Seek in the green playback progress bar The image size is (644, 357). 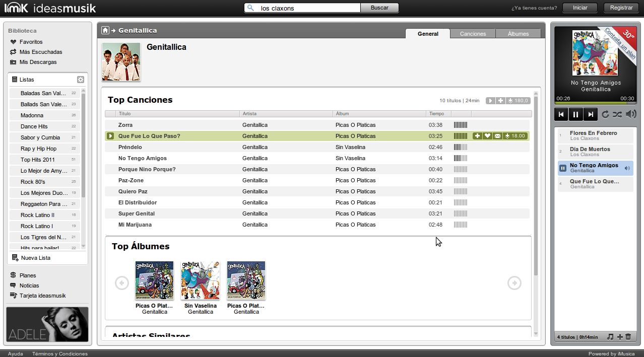pyautogui.click(x=595, y=103)
